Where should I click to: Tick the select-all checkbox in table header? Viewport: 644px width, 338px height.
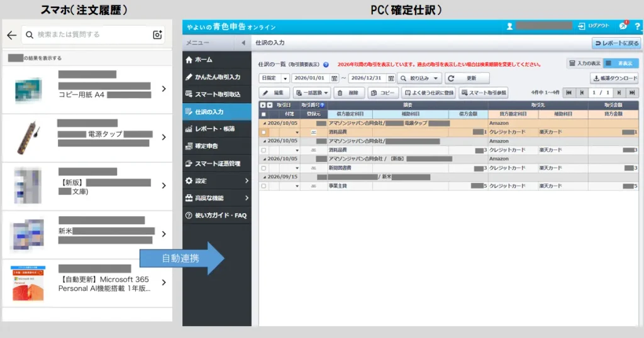(264, 114)
